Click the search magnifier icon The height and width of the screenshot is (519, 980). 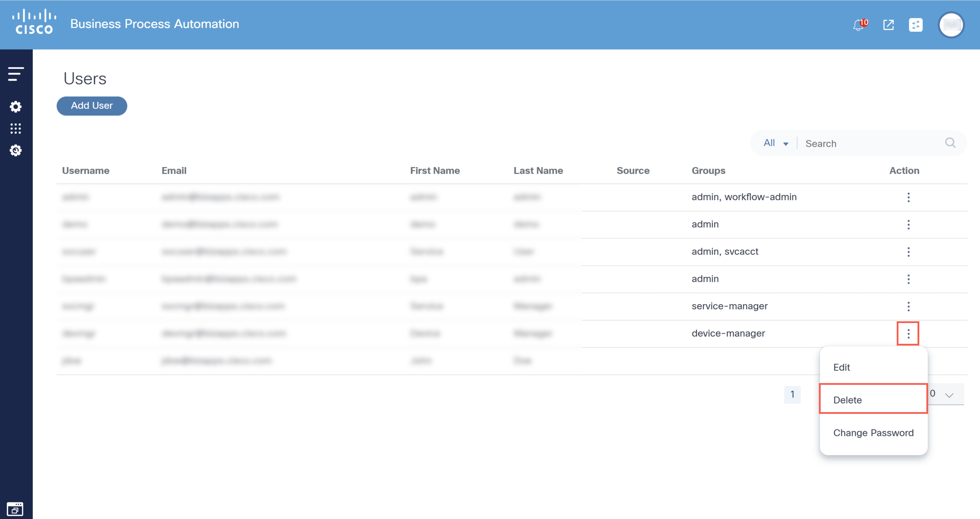click(x=950, y=143)
